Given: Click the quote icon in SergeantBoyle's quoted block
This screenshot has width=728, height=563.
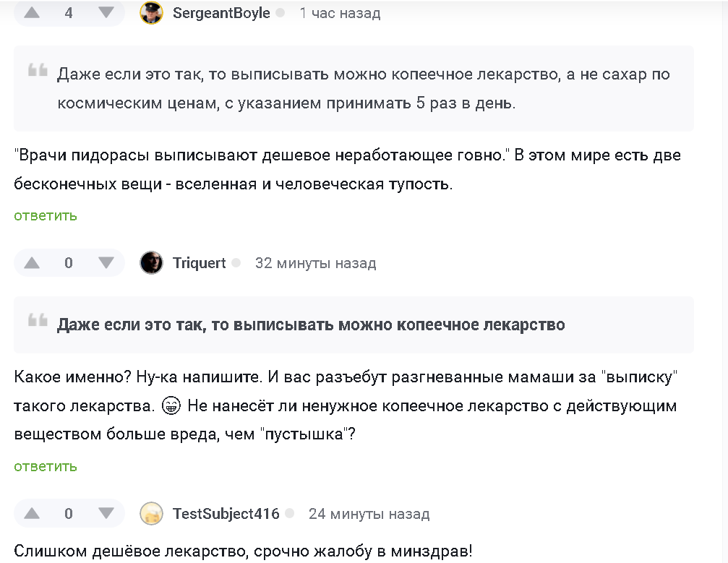Looking at the screenshot, I should 38,70.
